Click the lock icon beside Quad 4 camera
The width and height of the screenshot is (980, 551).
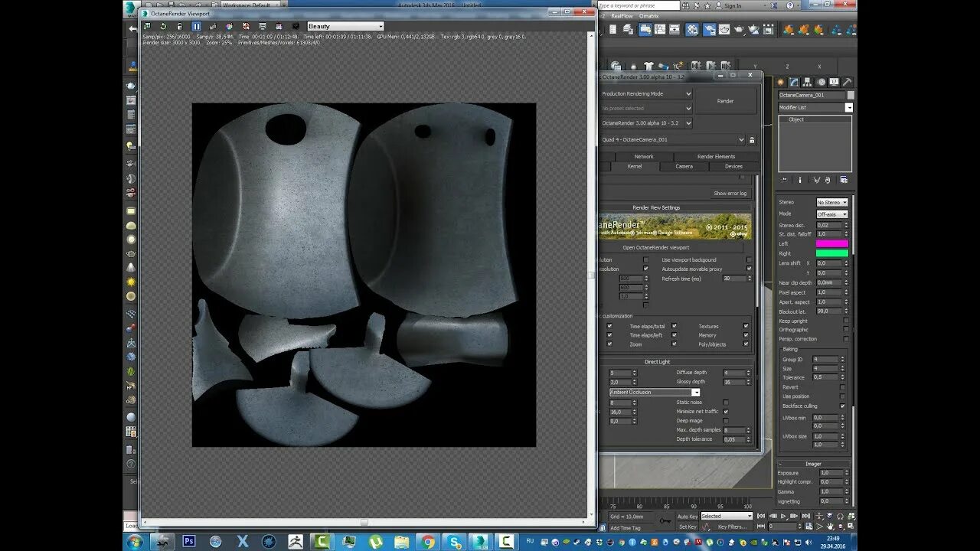click(x=752, y=140)
